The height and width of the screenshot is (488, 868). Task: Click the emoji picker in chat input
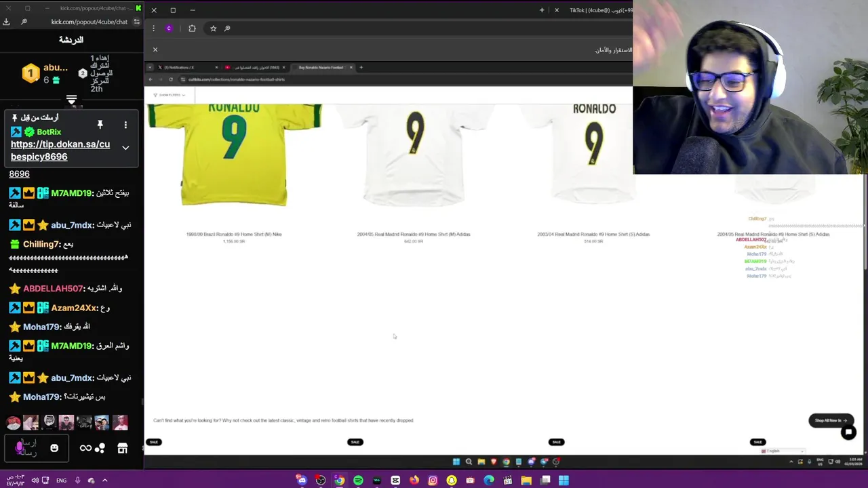click(54, 448)
